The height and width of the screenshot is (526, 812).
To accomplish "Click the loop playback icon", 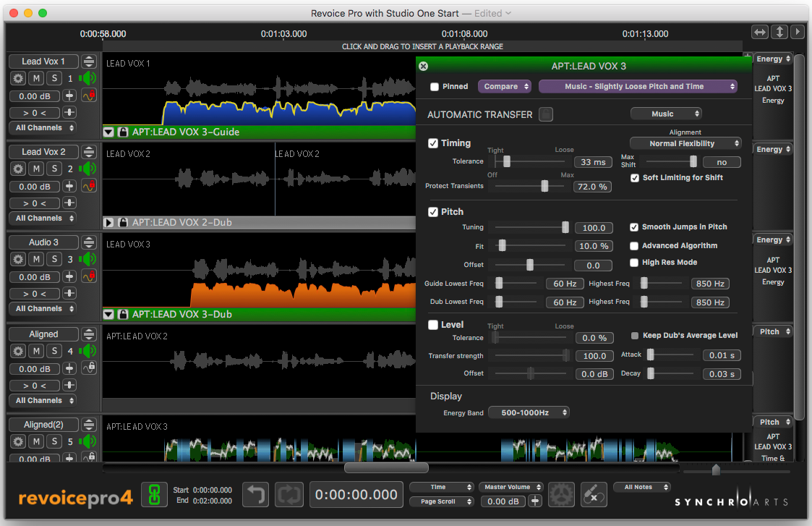I will [290, 495].
